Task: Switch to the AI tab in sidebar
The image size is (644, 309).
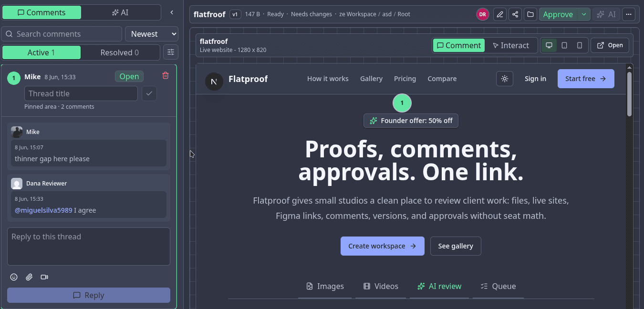Action: click(x=121, y=12)
